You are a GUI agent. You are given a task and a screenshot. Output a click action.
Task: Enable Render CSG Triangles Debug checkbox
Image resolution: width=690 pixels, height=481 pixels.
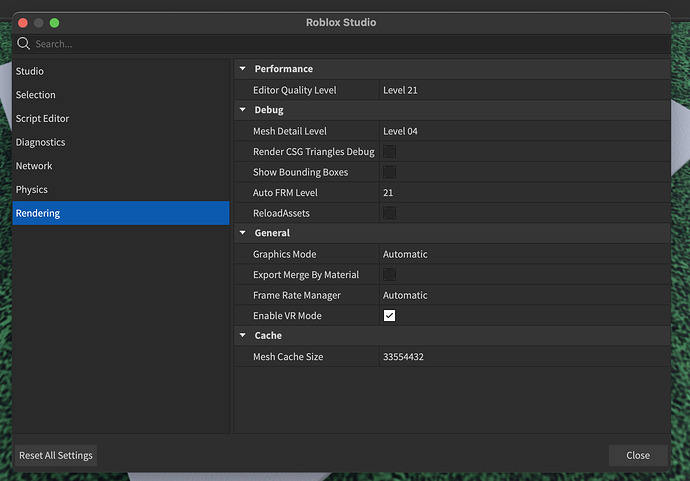click(x=389, y=151)
